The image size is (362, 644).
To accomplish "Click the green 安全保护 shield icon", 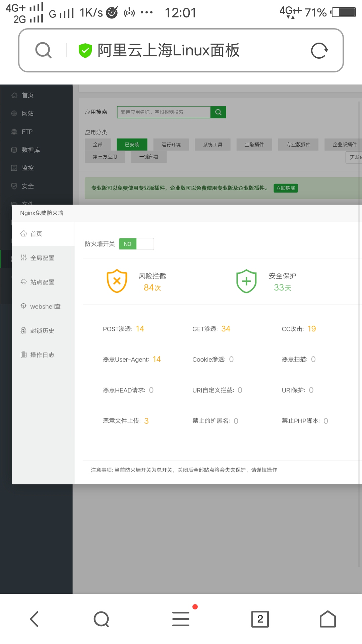I will coord(246,281).
